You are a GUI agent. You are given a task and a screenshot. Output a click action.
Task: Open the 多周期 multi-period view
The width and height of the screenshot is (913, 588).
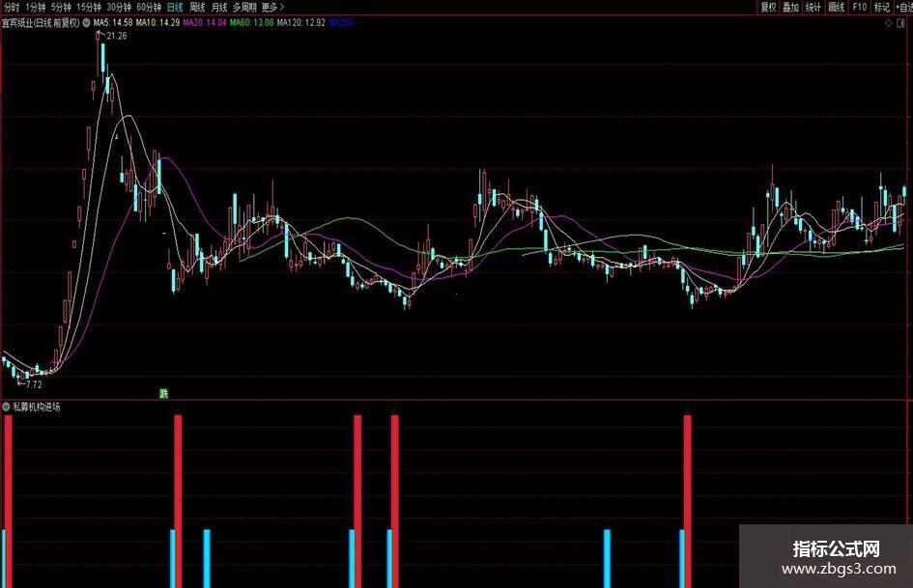click(244, 7)
